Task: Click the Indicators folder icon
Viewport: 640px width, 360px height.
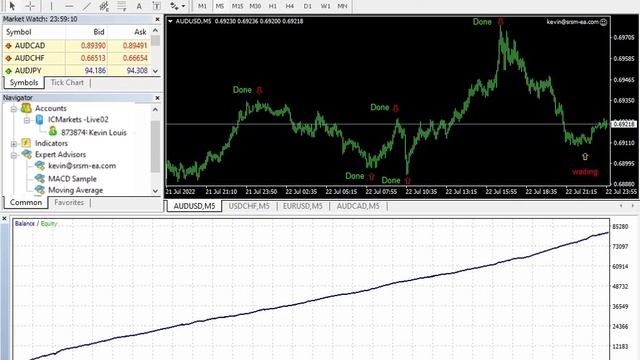Action: [26, 142]
